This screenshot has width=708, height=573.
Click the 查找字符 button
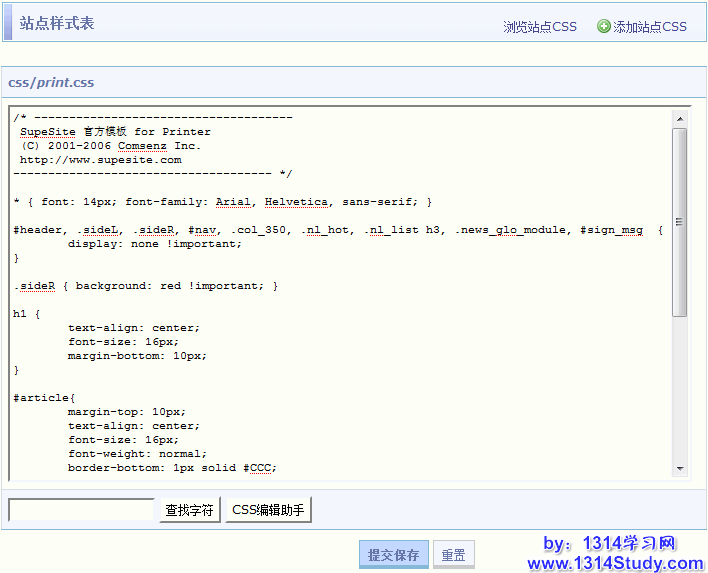coord(190,510)
